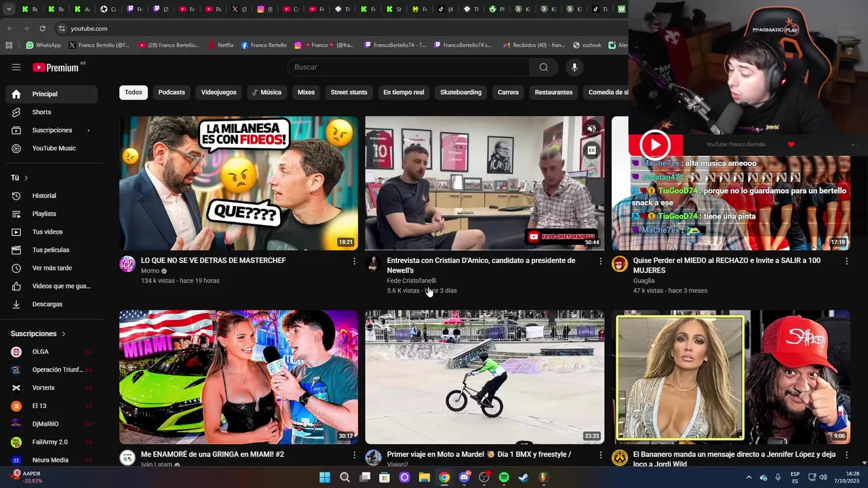Focus the Buscar search field
Viewport: 868px width, 488px height.
[x=409, y=67]
